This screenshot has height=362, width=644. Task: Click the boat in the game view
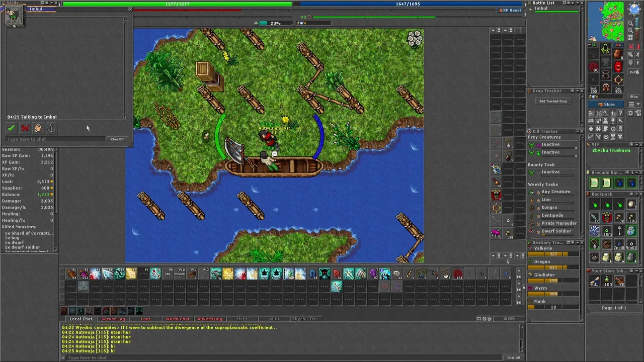tap(274, 167)
